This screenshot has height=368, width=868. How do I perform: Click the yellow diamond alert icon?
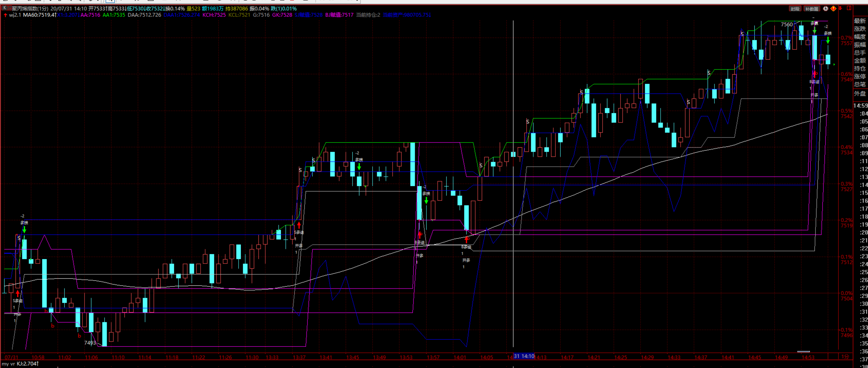coord(833,9)
